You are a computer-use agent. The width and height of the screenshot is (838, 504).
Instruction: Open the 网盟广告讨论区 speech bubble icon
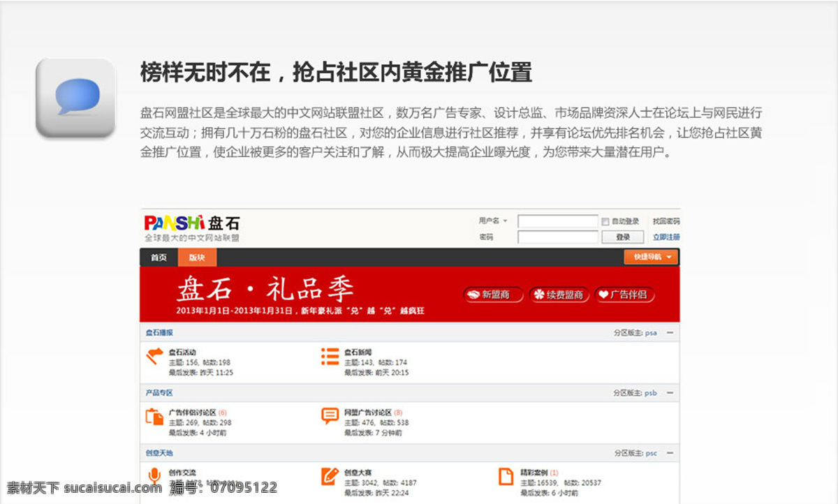point(330,417)
